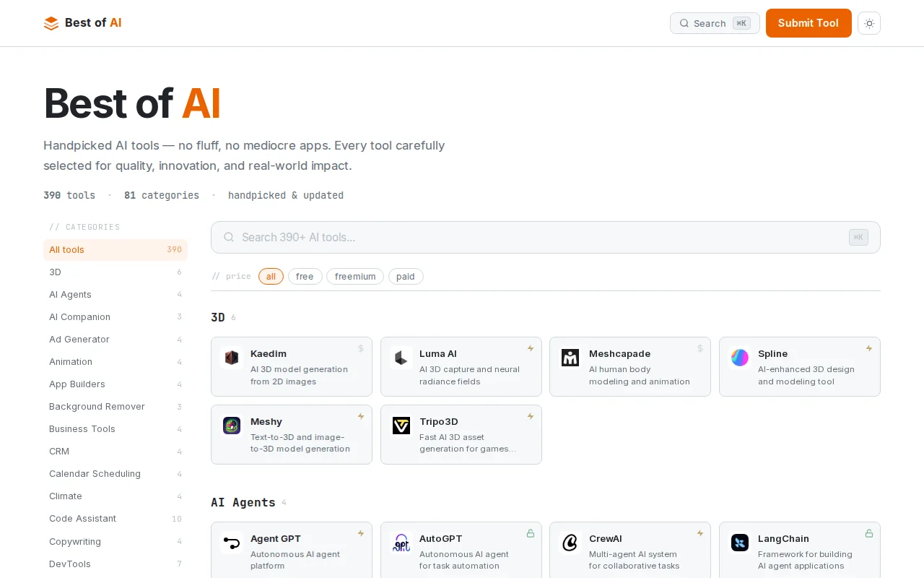Click the bolt icon on Tripo3D card
This screenshot has height=578, width=924.
(x=531, y=416)
